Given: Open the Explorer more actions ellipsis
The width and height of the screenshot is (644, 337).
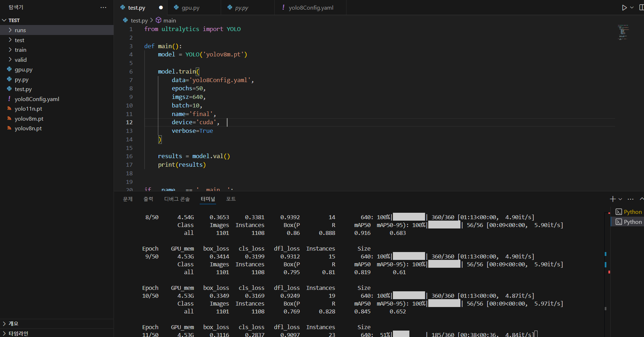Looking at the screenshot, I should (x=103, y=7).
